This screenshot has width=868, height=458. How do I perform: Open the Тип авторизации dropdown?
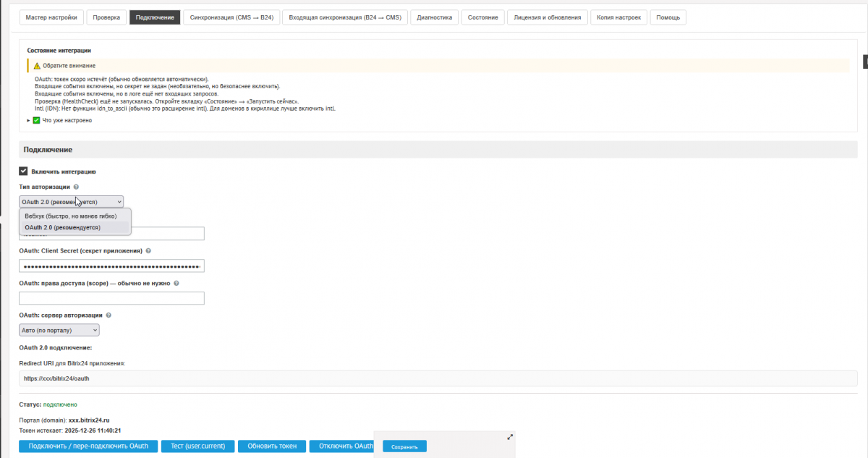[x=71, y=202]
